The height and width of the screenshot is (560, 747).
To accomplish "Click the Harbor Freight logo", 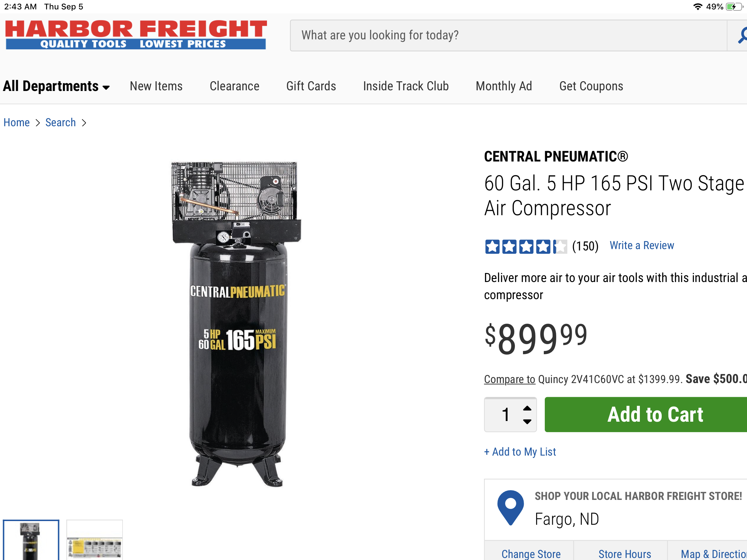I will [136, 35].
